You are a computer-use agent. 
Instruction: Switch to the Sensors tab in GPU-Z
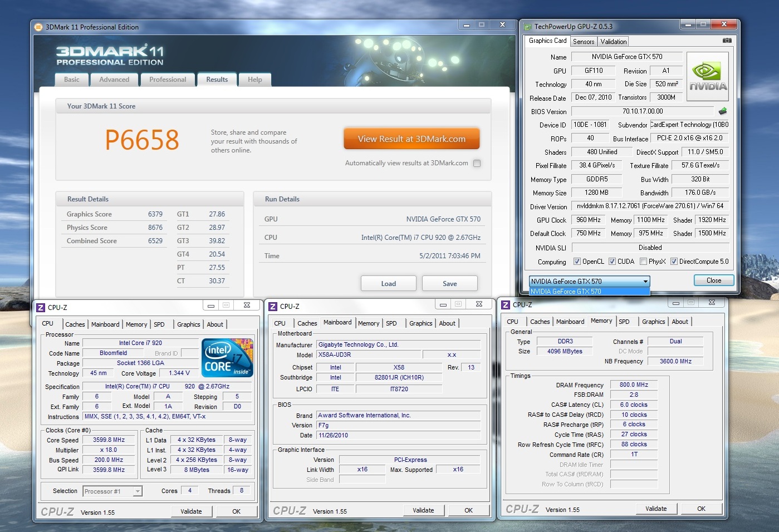point(584,42)
